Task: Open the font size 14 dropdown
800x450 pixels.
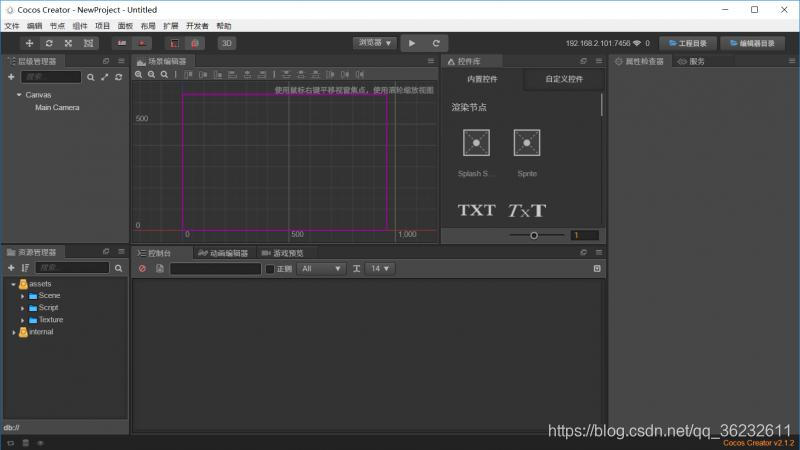Action: [380, 268]
